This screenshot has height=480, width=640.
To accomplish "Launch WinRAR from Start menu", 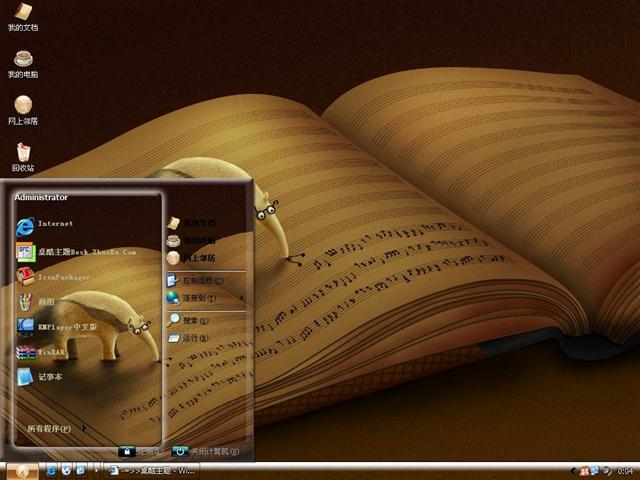I will coord(41,352).
